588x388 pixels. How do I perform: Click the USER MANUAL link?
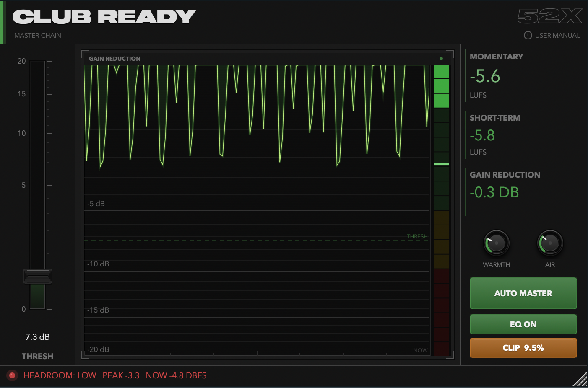557,36
